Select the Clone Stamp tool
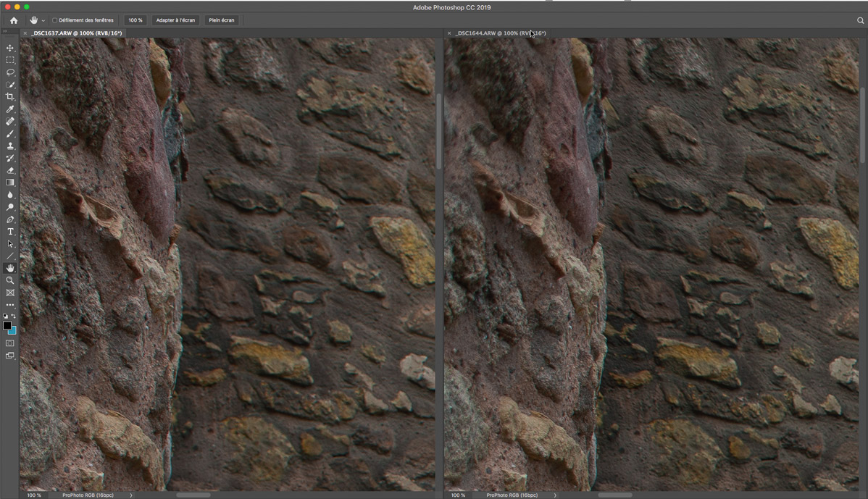 pos(10,146)
